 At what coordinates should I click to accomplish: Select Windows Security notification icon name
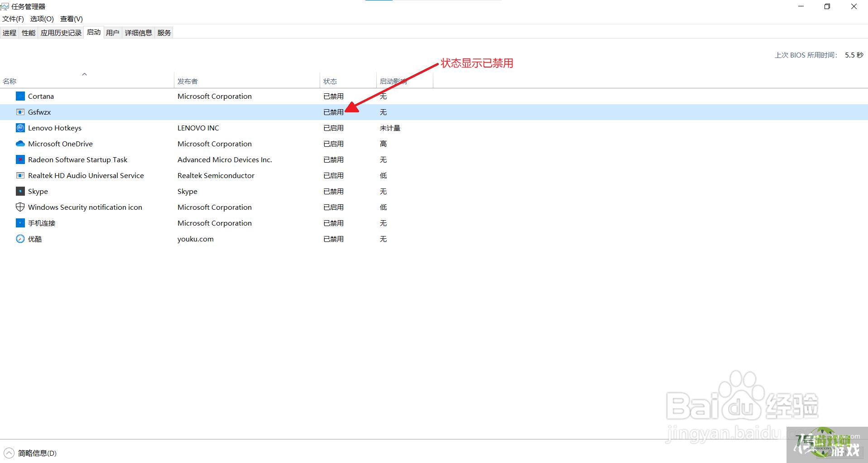pos(85,207)
